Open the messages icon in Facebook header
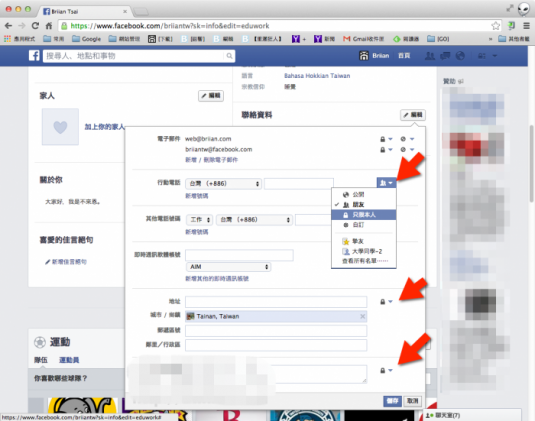This screenshot has width=535, height=421. click(445, 56)
